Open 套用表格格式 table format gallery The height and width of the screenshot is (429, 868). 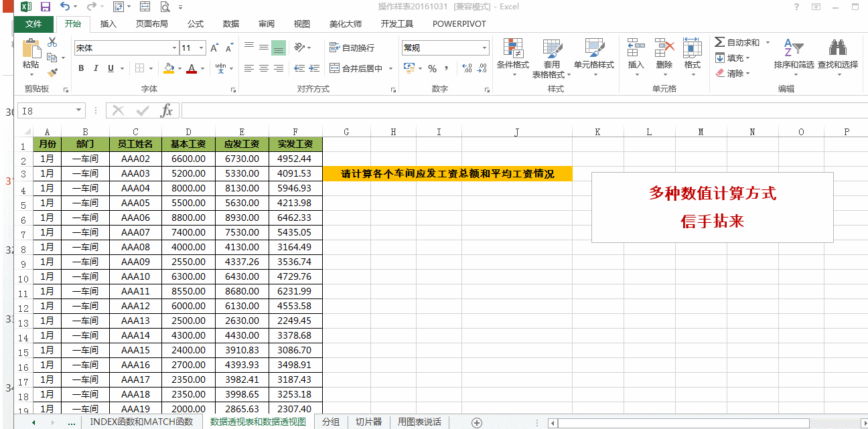click(552, 58)
